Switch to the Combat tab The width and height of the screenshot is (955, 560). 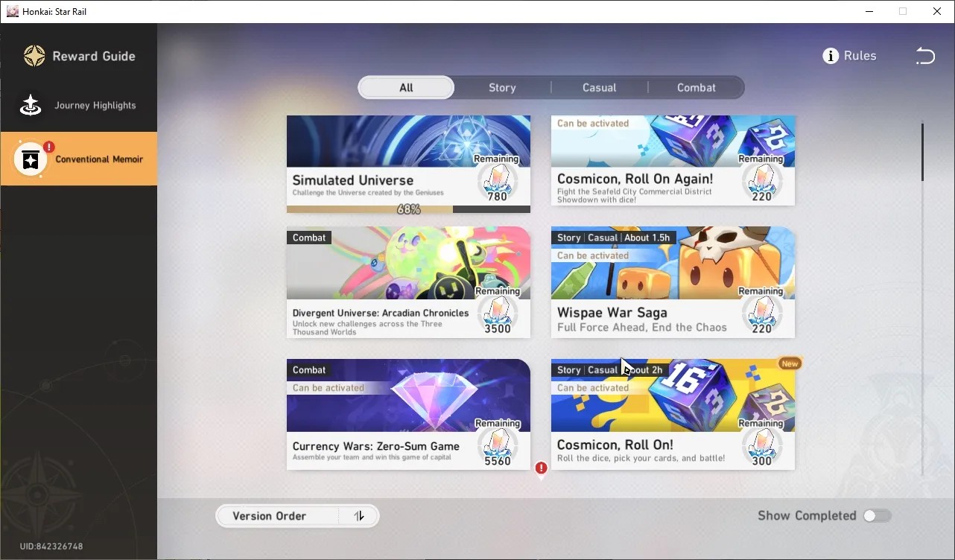pos(696,88)
